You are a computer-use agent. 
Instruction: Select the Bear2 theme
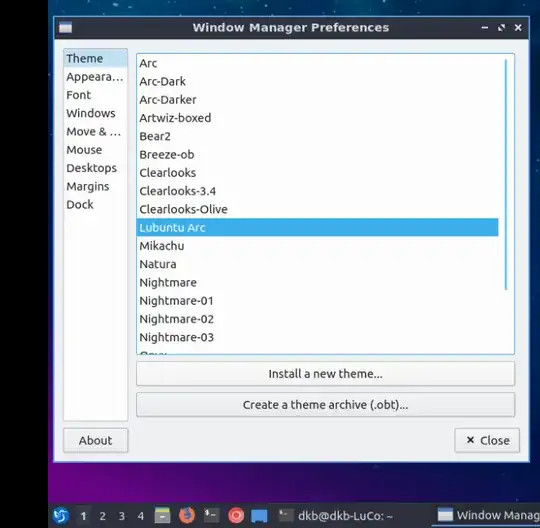tap(317, 136)
